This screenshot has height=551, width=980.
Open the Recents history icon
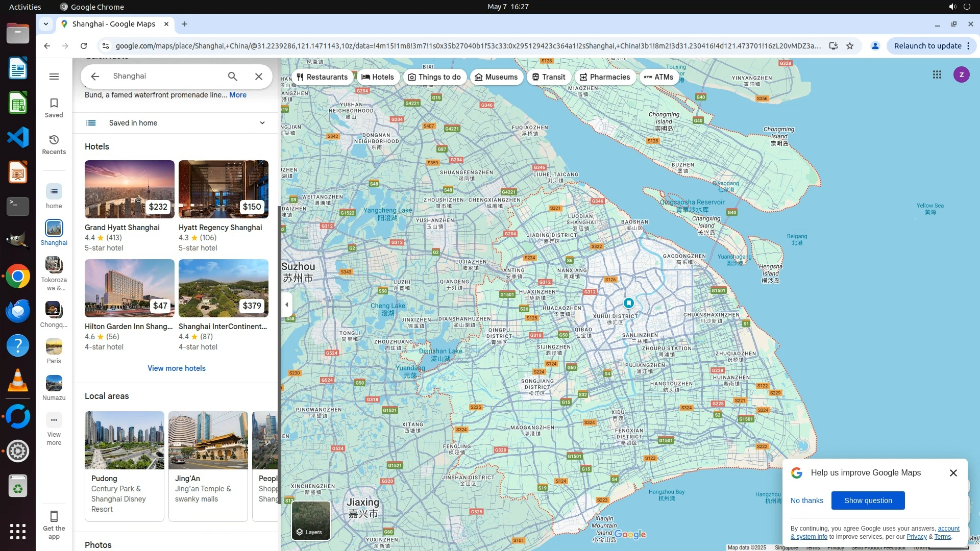(x=54, y=144)
